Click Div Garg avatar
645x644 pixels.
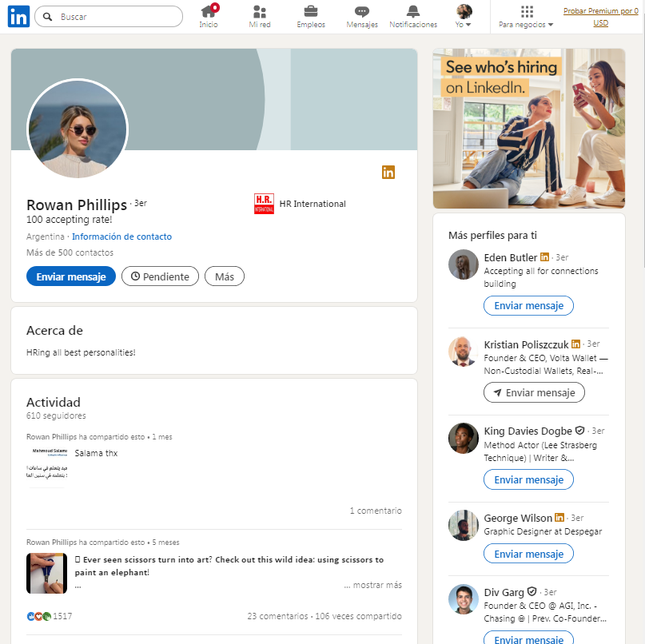[x=464, y=599]
